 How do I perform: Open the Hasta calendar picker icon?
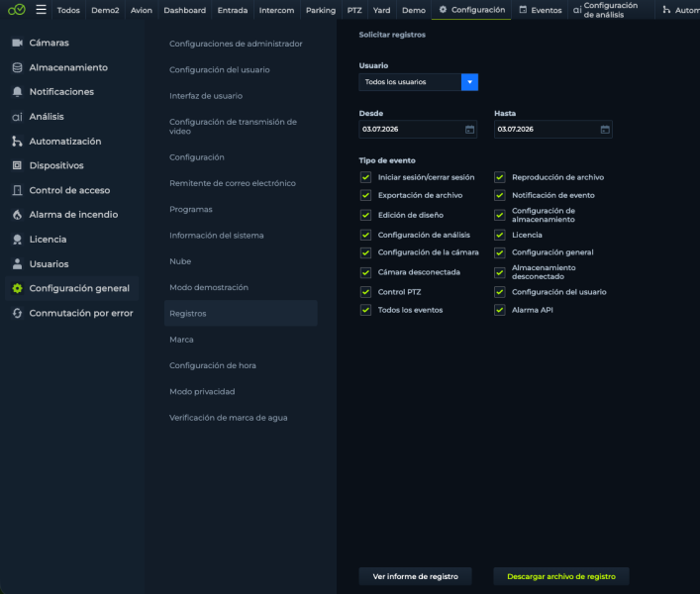tap(605, 130)
